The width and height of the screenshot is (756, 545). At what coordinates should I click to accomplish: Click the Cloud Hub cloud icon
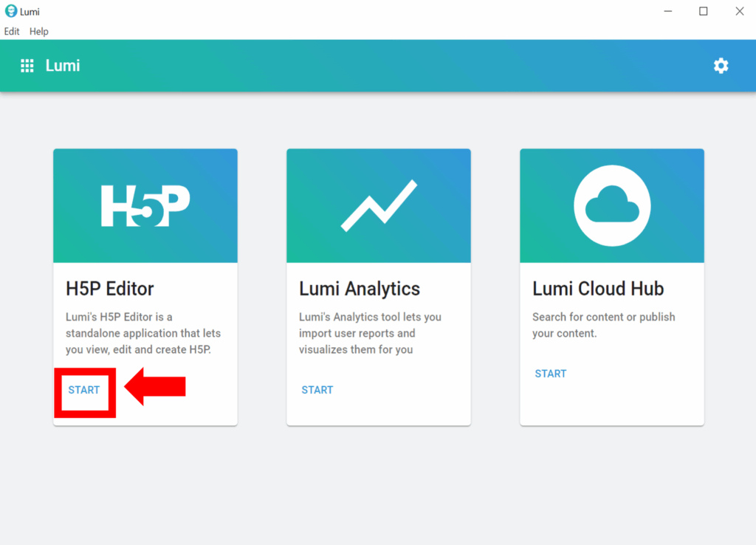(x=612, y=206)
